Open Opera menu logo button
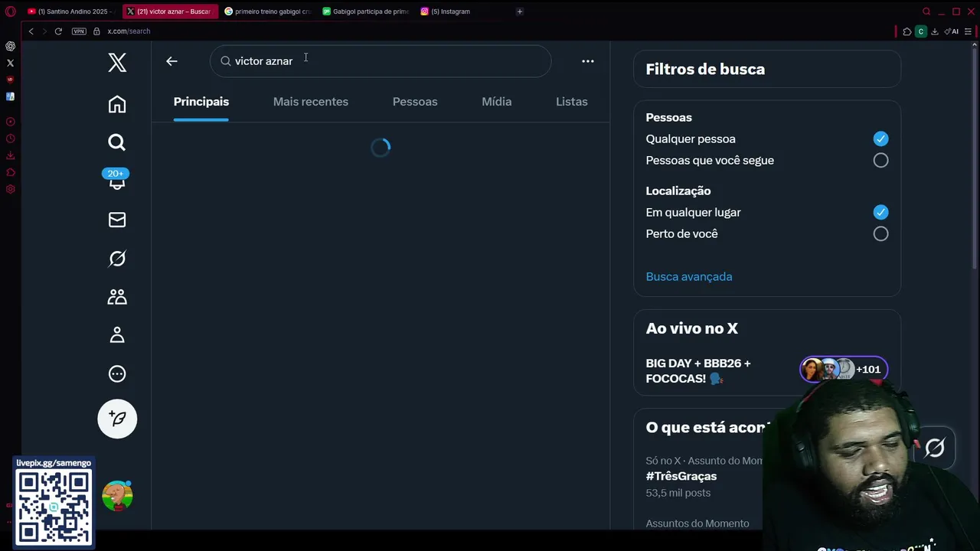This screenshot has width=980, height=551. click(x=10, y=11)
